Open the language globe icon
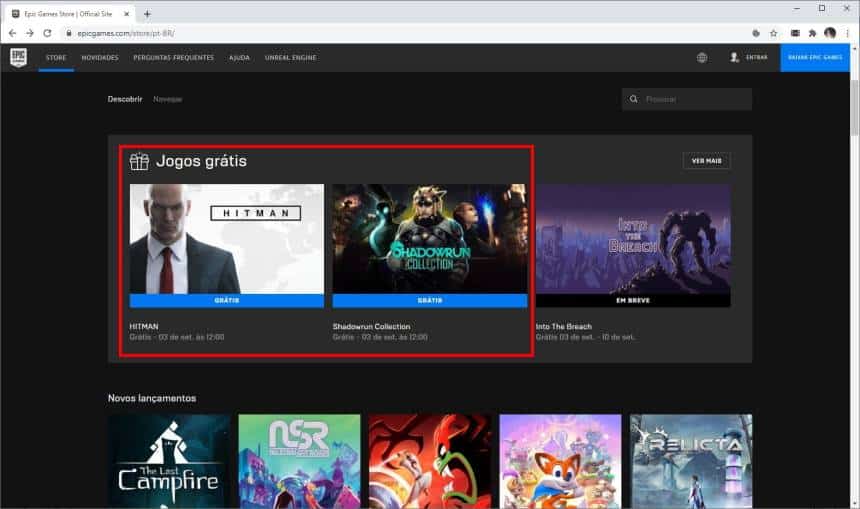The width and height of the screenshot is (860, 509). tap(701, 58)
